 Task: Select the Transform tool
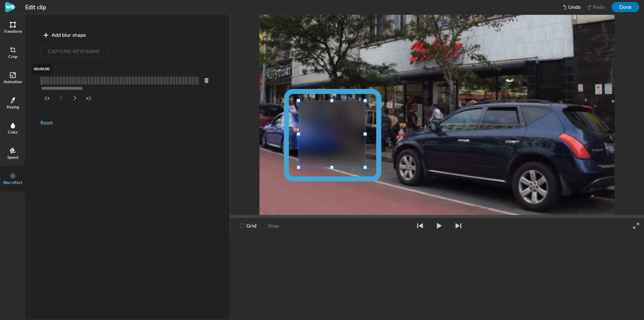13,27
